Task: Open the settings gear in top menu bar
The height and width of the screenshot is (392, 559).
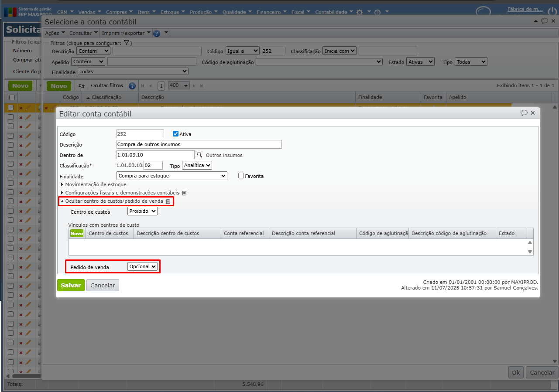Action: coord(359,12)
